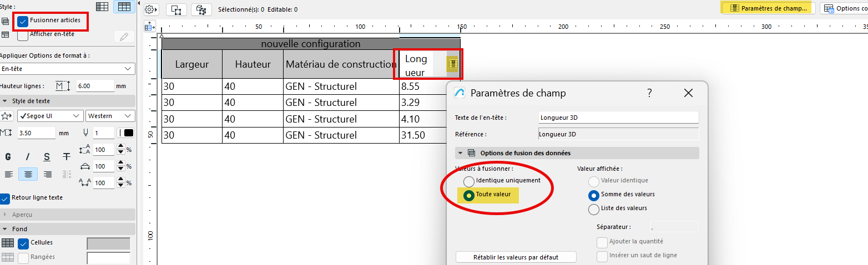Click the Texte de l'en-tête field
Viewport: 868px width, 265px height.
[x=618, y=118]
